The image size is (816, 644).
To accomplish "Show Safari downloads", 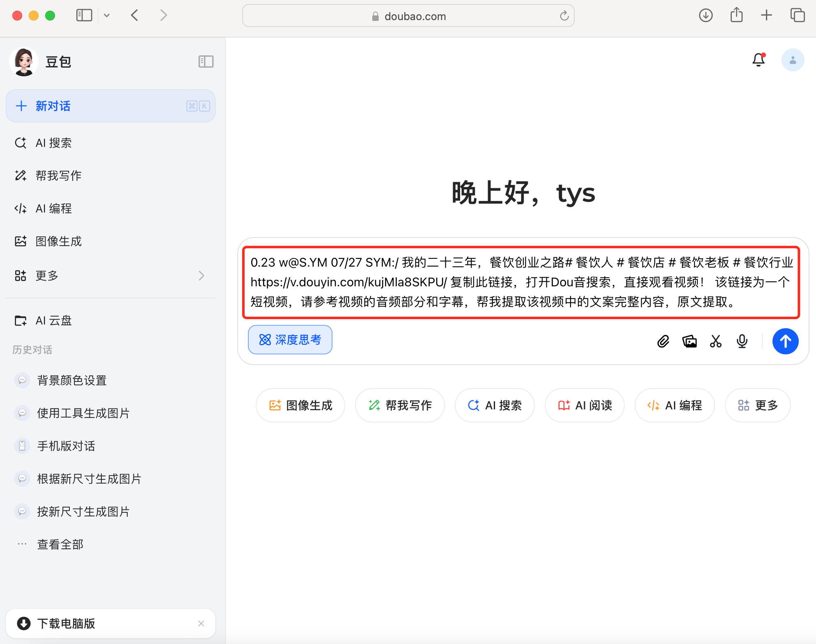I will 706,16.
